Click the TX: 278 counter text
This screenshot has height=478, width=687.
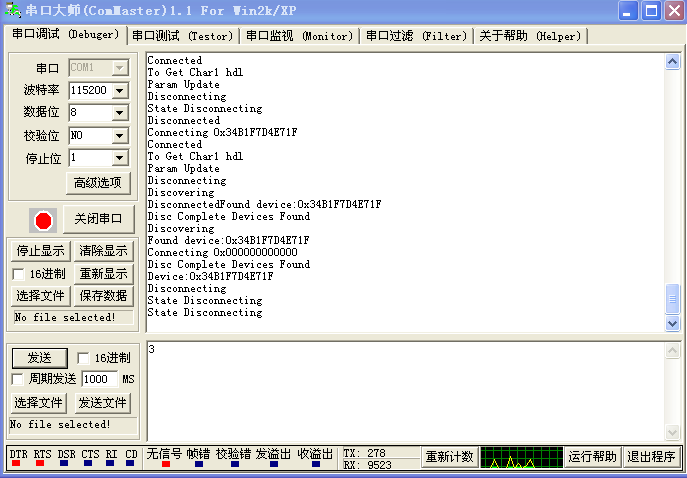tap(365, 453)
